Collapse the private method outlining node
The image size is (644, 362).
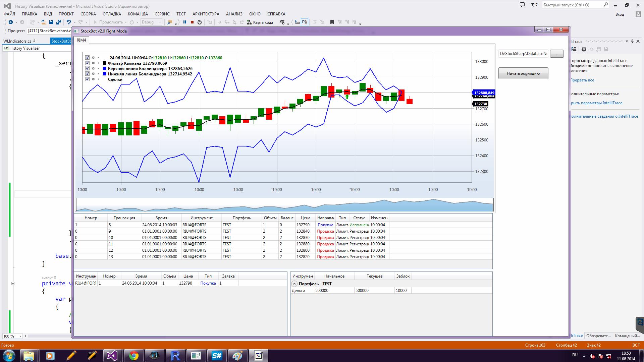click(13, 283)
